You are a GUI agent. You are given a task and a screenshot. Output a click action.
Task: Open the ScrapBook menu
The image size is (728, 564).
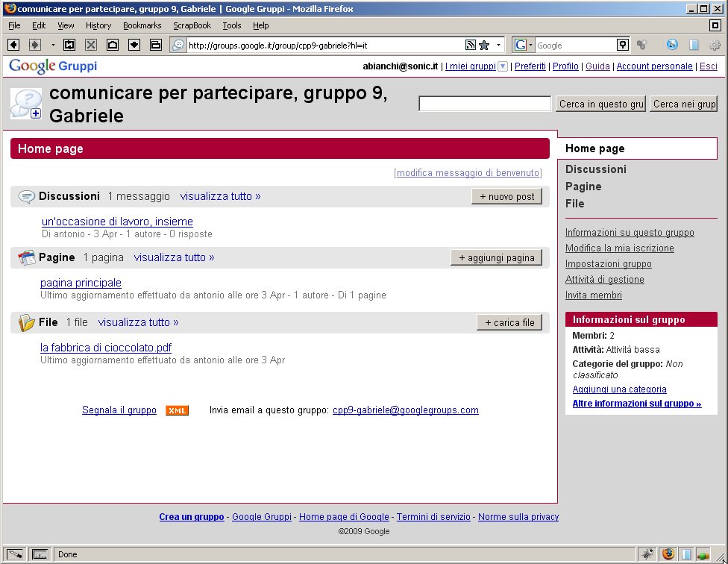point(192,25)
